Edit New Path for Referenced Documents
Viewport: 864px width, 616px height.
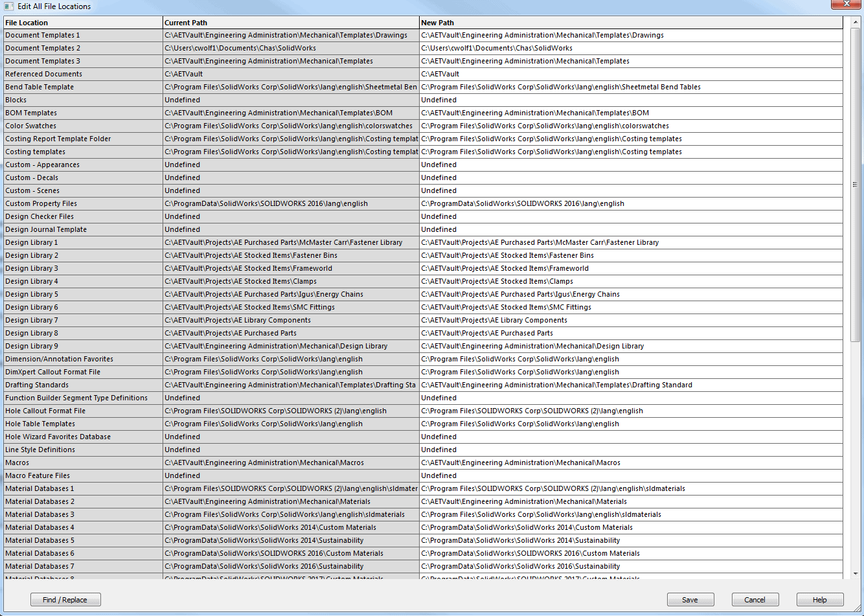pyautogui.click(x=631, y=74)
